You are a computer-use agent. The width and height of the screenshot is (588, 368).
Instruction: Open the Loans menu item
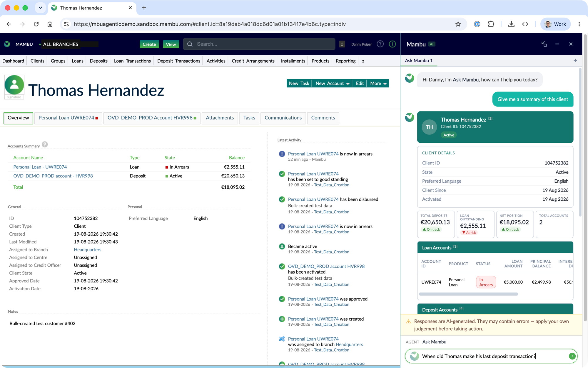[78, 61]
